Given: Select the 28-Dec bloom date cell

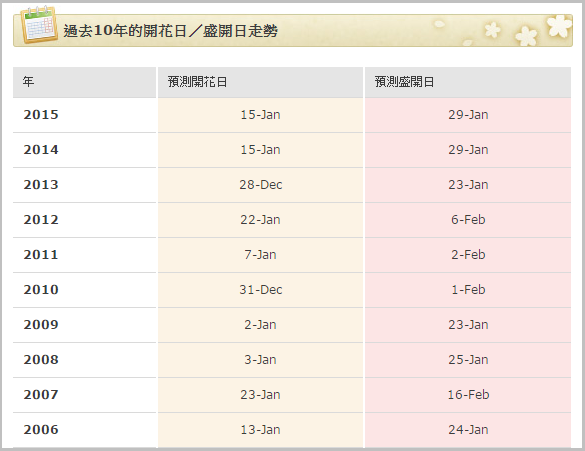Looking at the screenshot, I should point(260,185).
